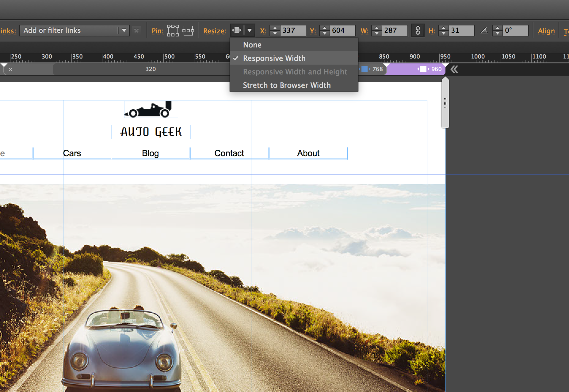Click the rotation angle stepper
Screen dimensions: 569x392
pyautogui.click(x=498, y=30)
